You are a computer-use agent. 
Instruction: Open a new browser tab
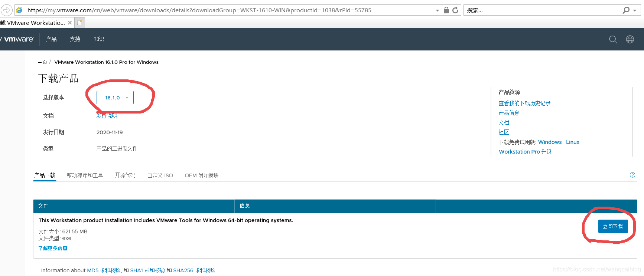tap(79, 23)
